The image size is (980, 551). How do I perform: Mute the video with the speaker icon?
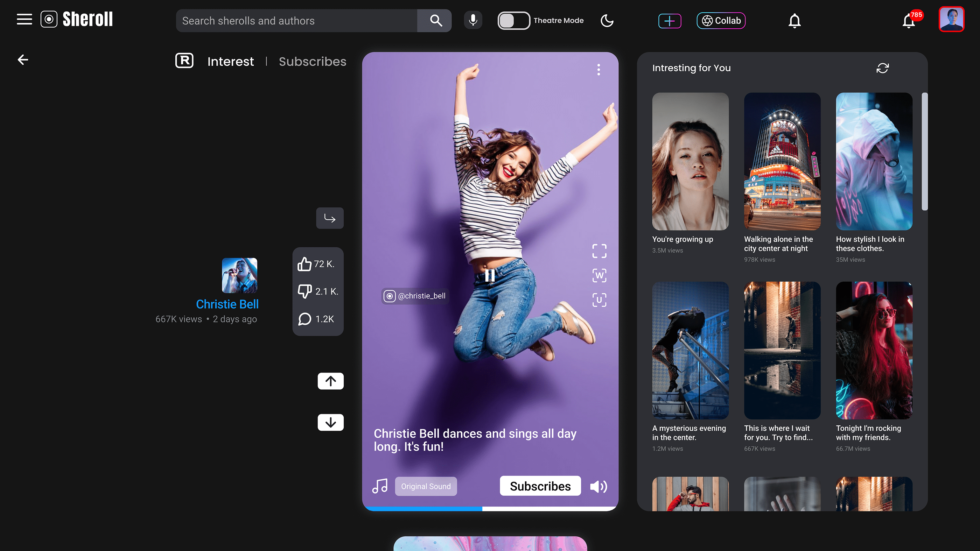pyautogui.click(x=598, y=486)
